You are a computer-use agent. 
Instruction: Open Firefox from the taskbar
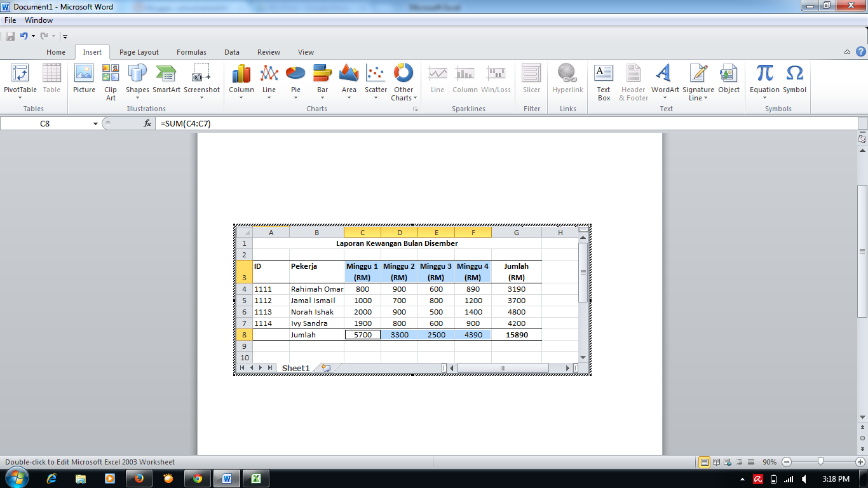[139, 478]
